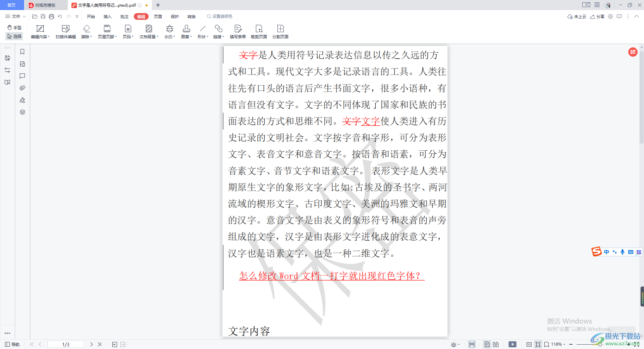
Task: Click the 分割页面 split page tool
Action: [x=280, y=32]
